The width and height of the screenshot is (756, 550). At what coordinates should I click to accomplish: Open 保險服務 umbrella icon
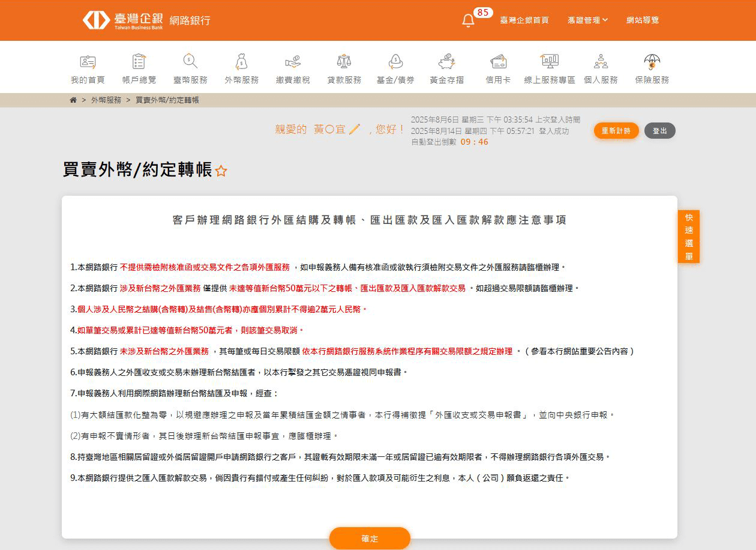652,61
